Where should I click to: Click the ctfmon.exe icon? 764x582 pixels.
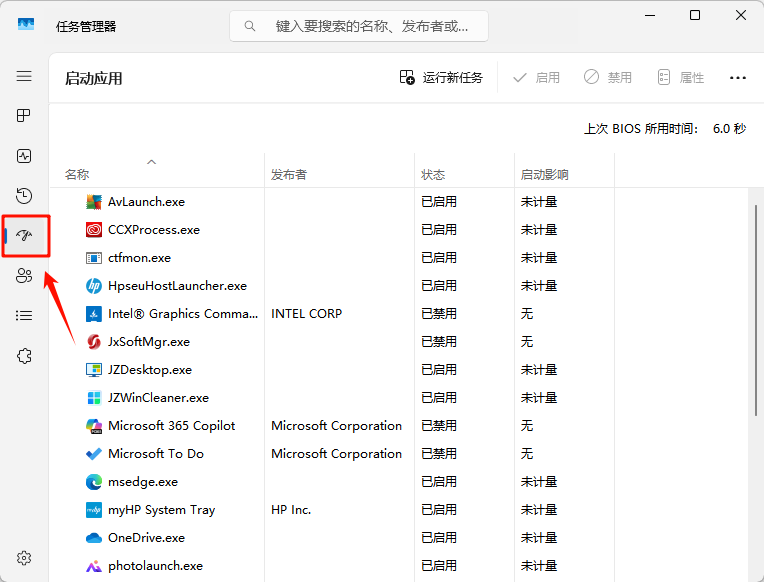click(94, 258)
